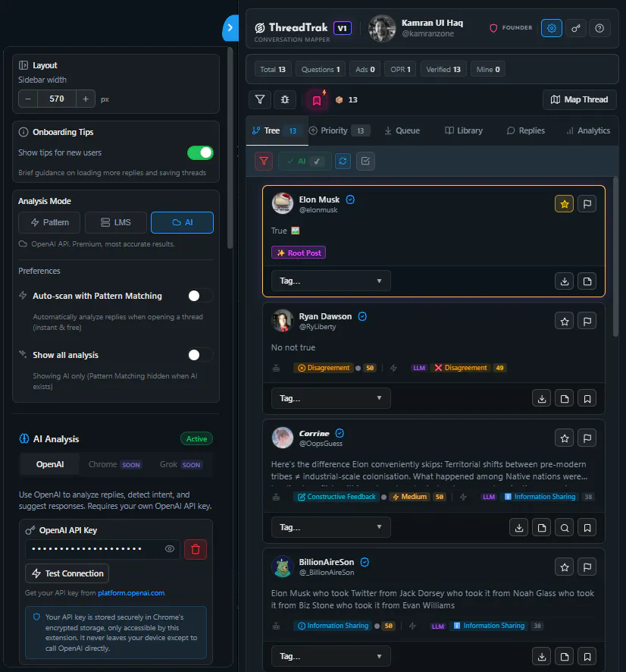Click the key icon in the header
Viewport: 626px width, 672px height.
click(x=576, y=28)
